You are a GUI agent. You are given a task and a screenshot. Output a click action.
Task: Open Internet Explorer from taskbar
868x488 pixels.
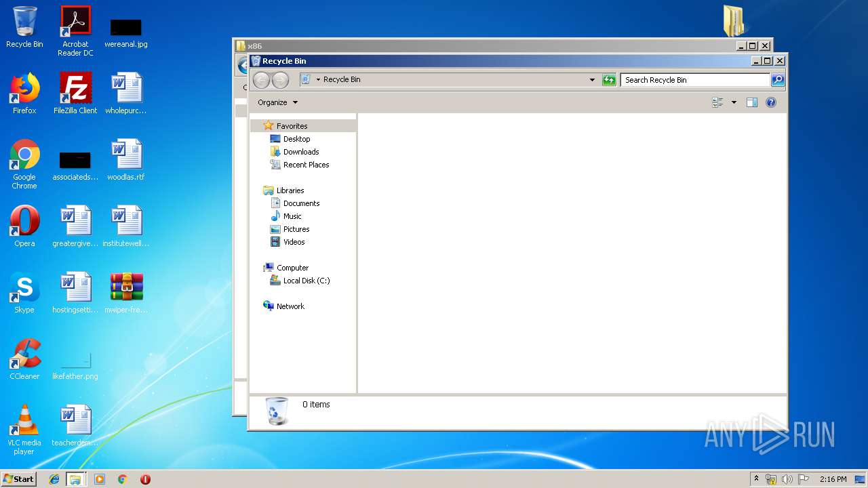(x=54, y=479)
